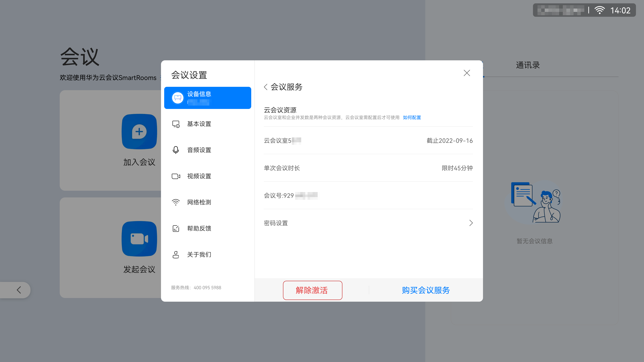Open the 如何配置 how-to-configure link
This screenshot has height=362, width=644.
pos(412,117)
